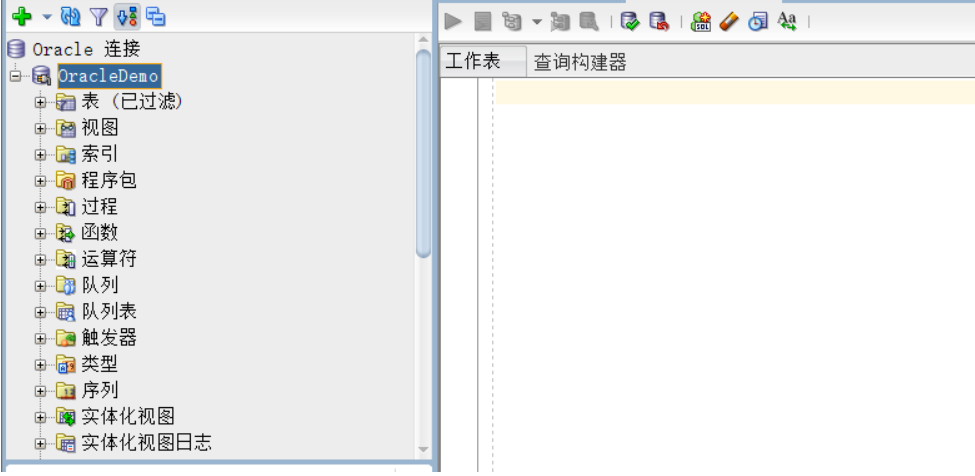
Task: Click the collapse-all windows icon in Connections toolbar
Action: (x=155, y=17)
